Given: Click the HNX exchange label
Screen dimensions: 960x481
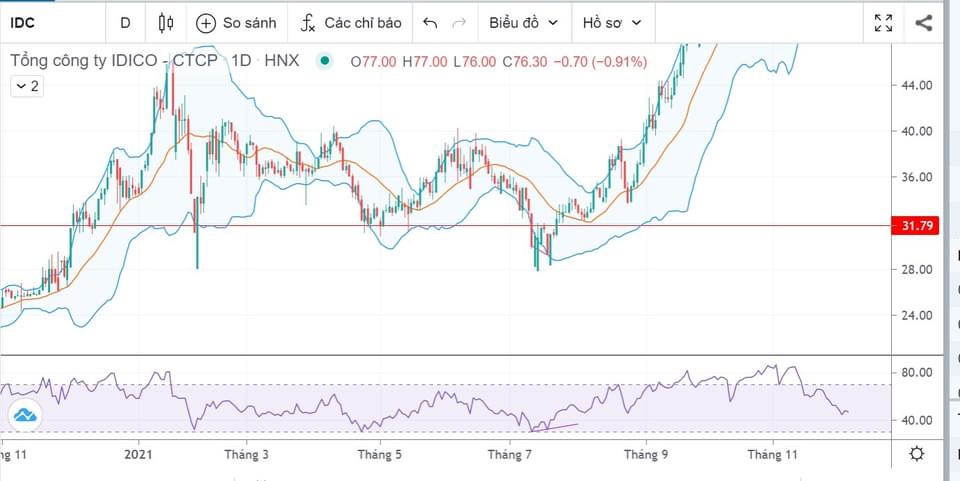Looking at the screenshot, I should click(x=282, y=61).
